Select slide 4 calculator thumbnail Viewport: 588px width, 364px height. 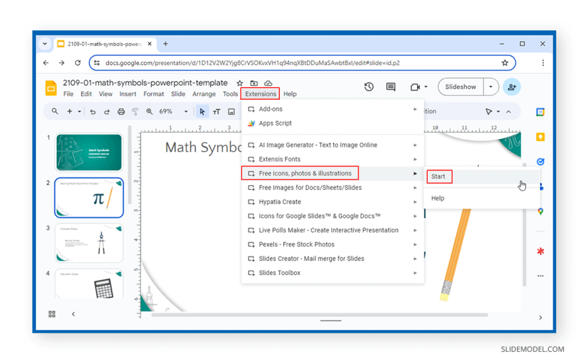coord(89,284)
